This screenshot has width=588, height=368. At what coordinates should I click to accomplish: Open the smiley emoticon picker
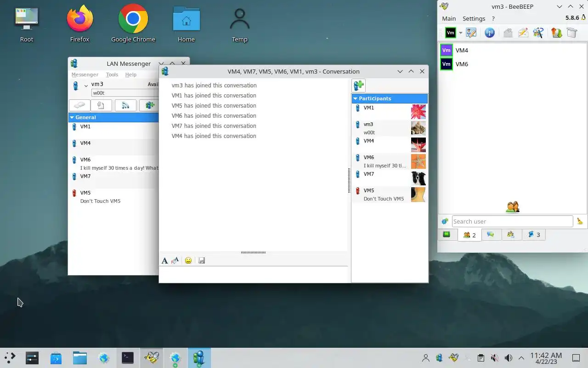tap(188, 260)
